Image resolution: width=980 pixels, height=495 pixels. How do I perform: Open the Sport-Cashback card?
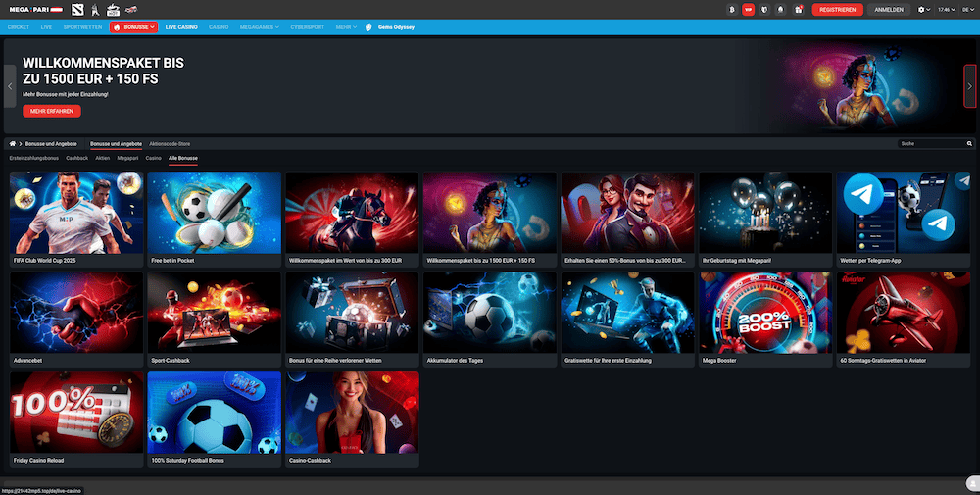point(215,320)
